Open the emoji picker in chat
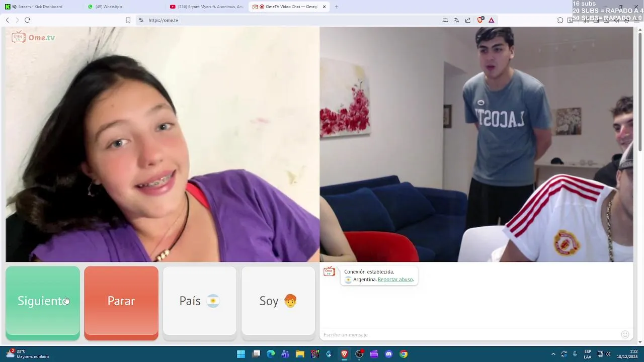The width and height of the screenshot is (644, 362). (625, 334)
